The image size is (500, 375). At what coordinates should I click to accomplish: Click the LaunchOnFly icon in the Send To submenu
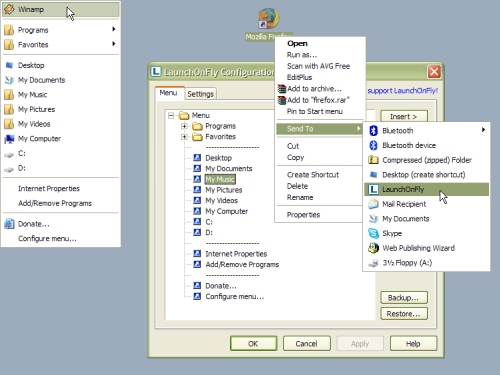pos(373,189)
